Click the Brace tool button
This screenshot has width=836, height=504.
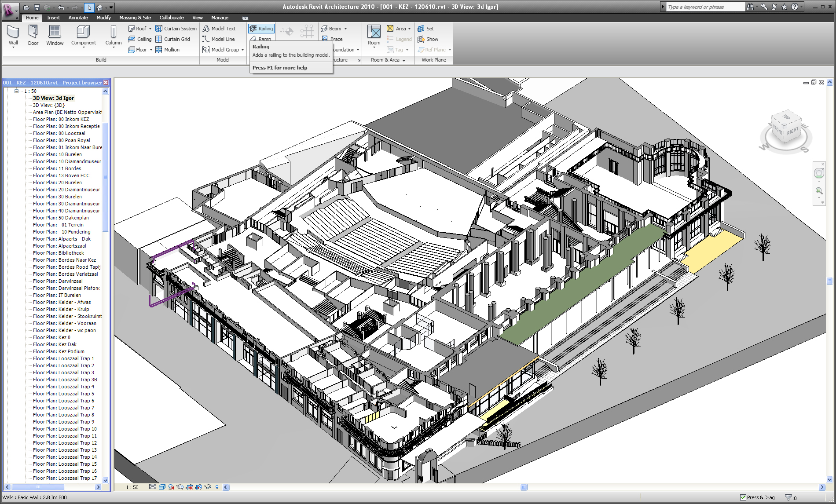[332, 39]
